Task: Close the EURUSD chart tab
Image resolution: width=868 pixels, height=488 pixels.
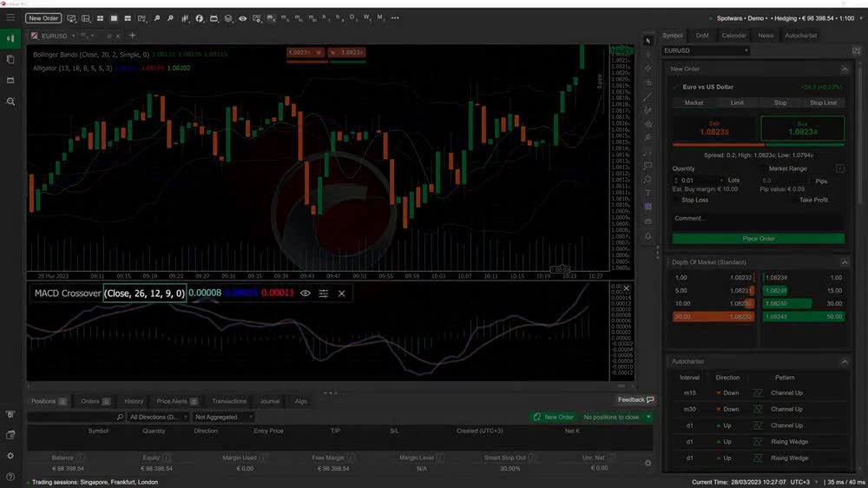Action: [118, 36]
